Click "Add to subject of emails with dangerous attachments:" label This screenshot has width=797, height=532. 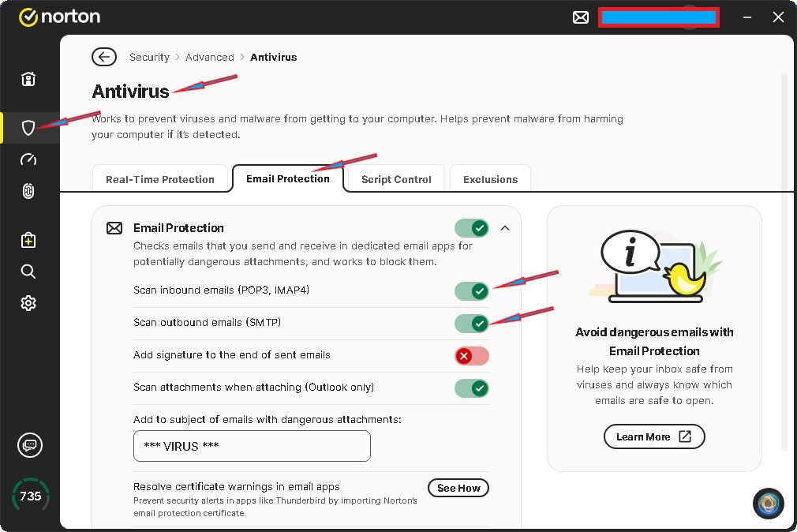(x=268, y=420)
